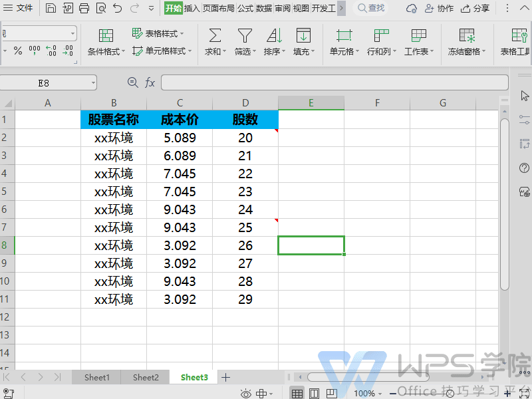Select cell with value 5.089
The width and height of the screenshot is (532, 399).
180,138
